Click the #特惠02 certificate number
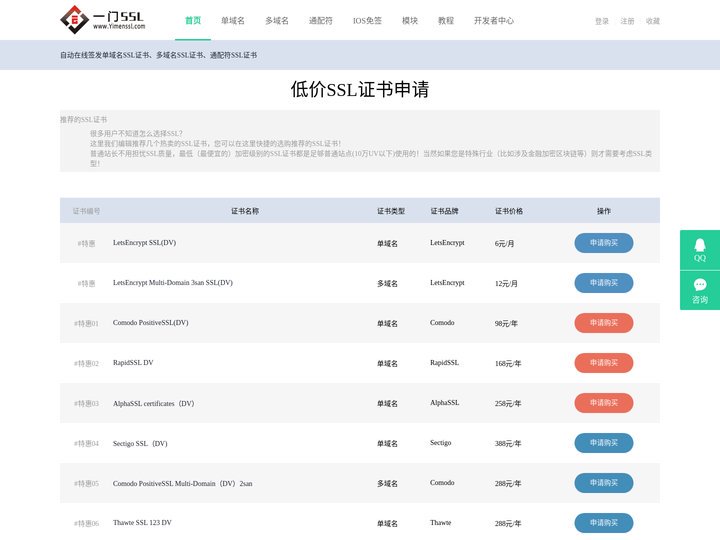The image size is (720, 540). (x=86, y=364)
